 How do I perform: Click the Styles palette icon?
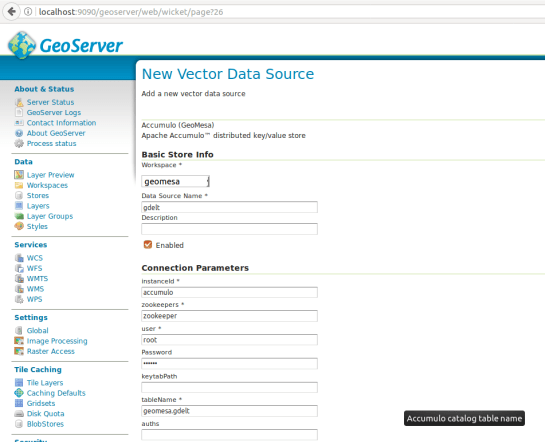(x=19, y=226)
